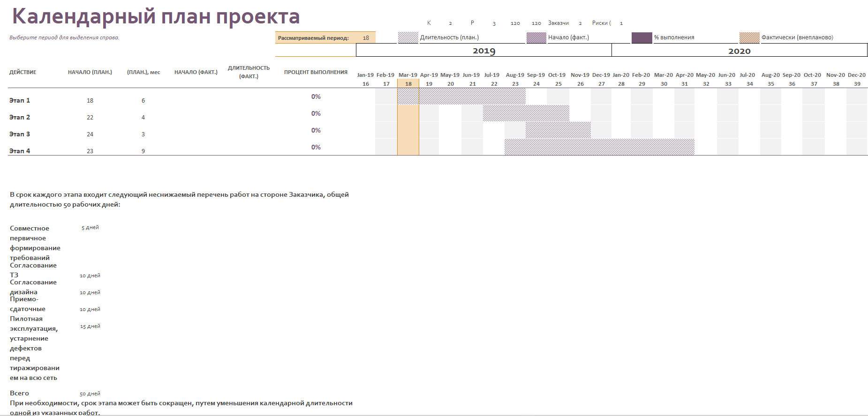868x416 pixels.
Task: Click the orange Фактически (внепланово) legend swatch
Action: (749, 38)
